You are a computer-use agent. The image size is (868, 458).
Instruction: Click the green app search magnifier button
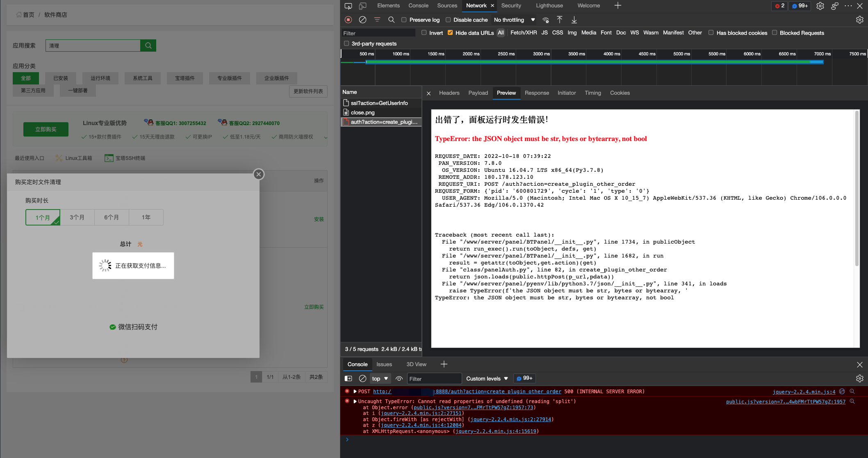coord(148,46)
